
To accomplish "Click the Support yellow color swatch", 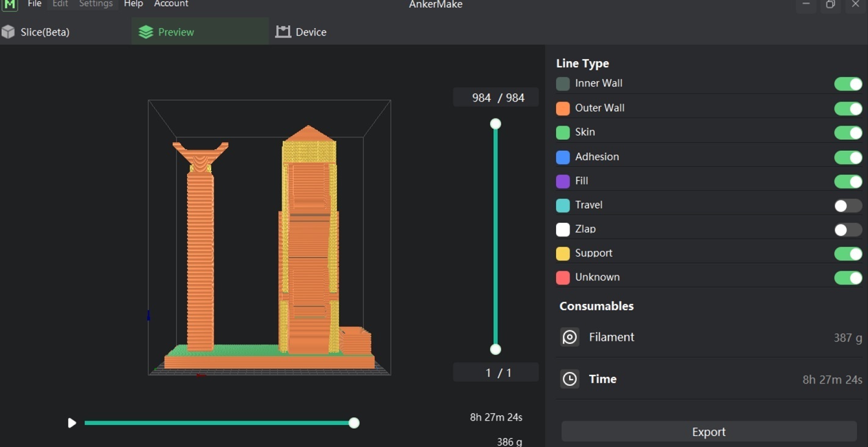I will coord(563,253).
